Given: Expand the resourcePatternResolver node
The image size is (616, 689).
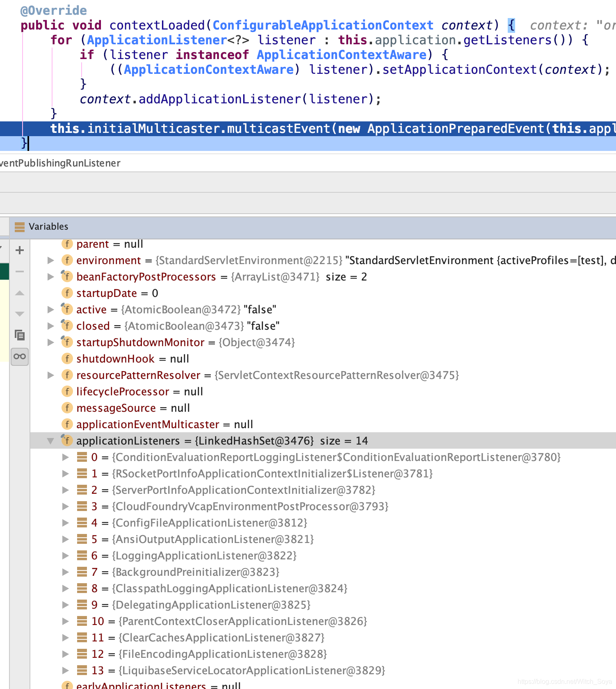Looking at the screenshot, I should click(51, 375).
